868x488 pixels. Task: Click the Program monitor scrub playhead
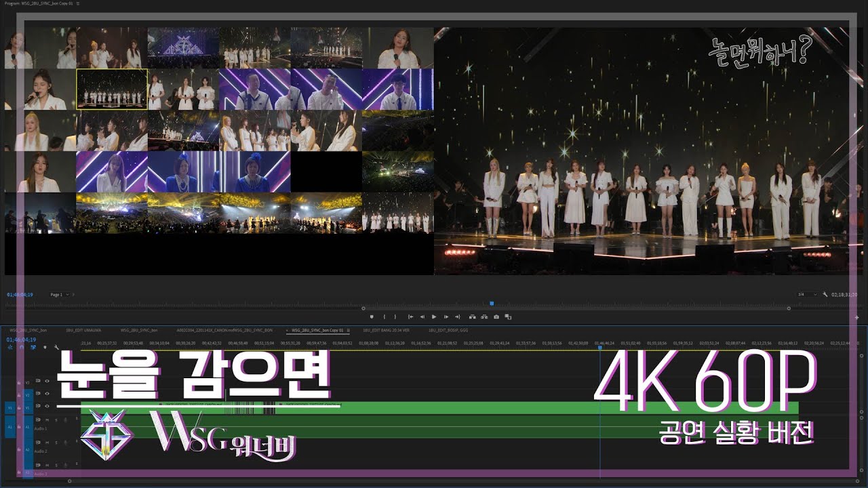pyautogui.click(x=492, y=304)
